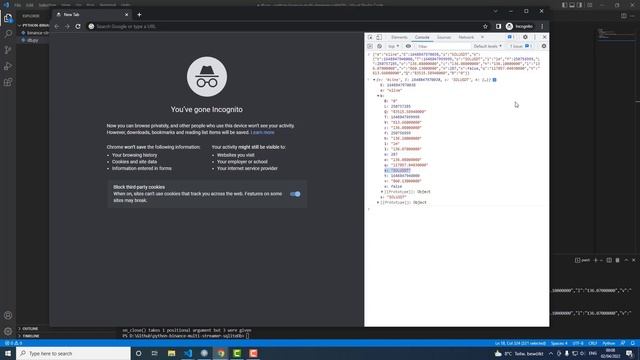Open DevTools settings gear
The height and width of the screenshot is (360, 640).
tap(525, 37)
